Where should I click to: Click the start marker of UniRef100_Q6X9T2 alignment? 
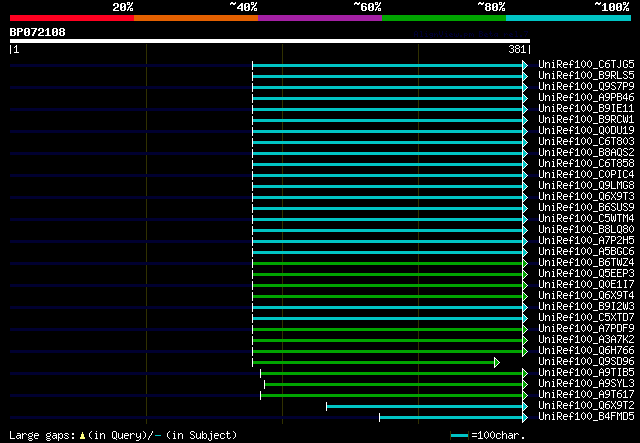point(327,406)
